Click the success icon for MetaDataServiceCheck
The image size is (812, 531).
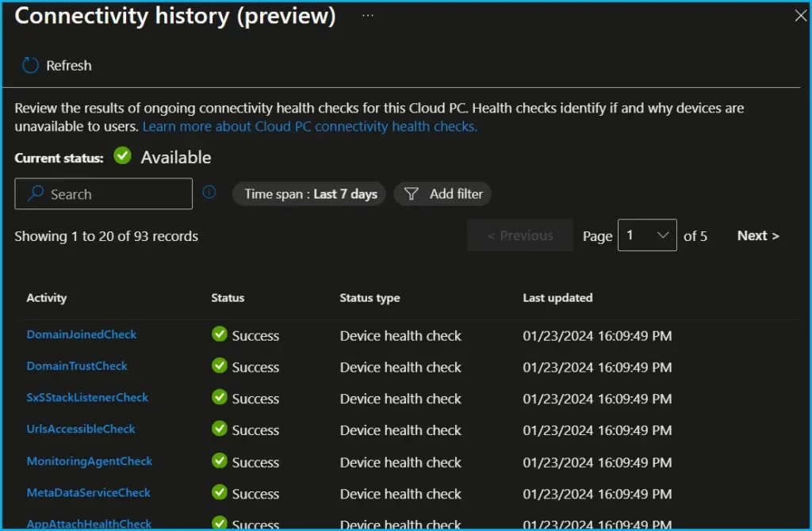(220, 493)
